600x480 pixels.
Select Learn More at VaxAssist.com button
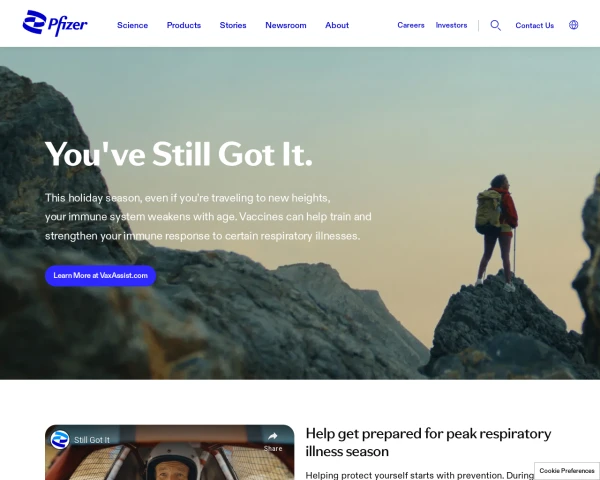coord(101,276)
